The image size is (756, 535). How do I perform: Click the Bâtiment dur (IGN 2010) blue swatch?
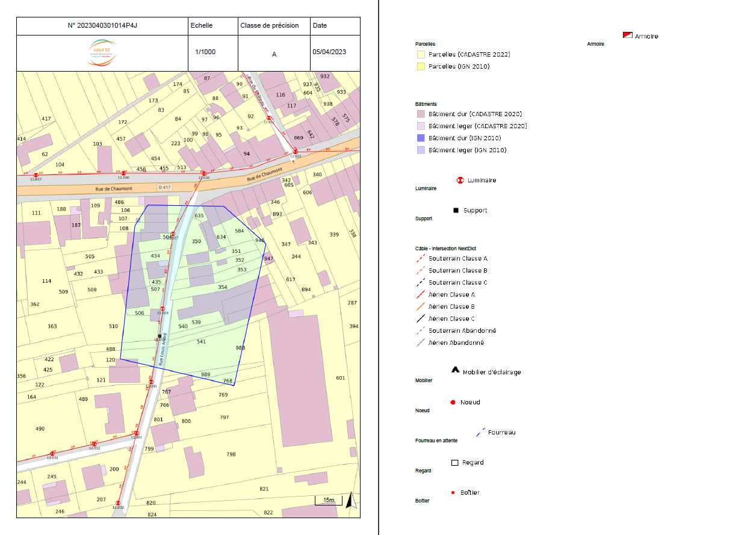point(421,138)
